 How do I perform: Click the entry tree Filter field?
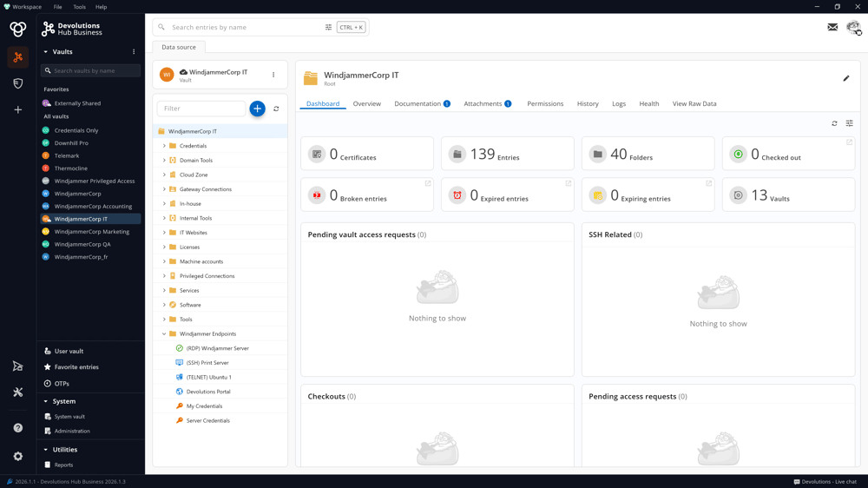[201, 109]
